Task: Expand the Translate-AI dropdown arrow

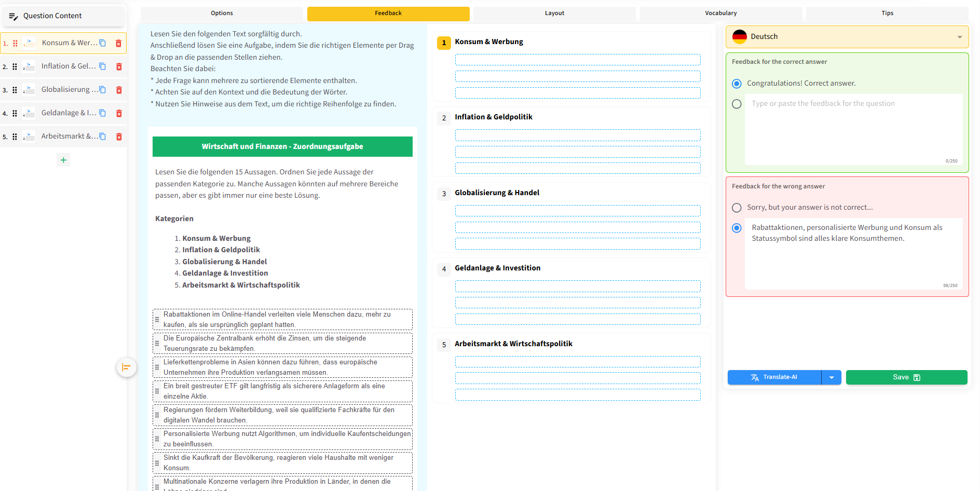Action: (832, 377)
